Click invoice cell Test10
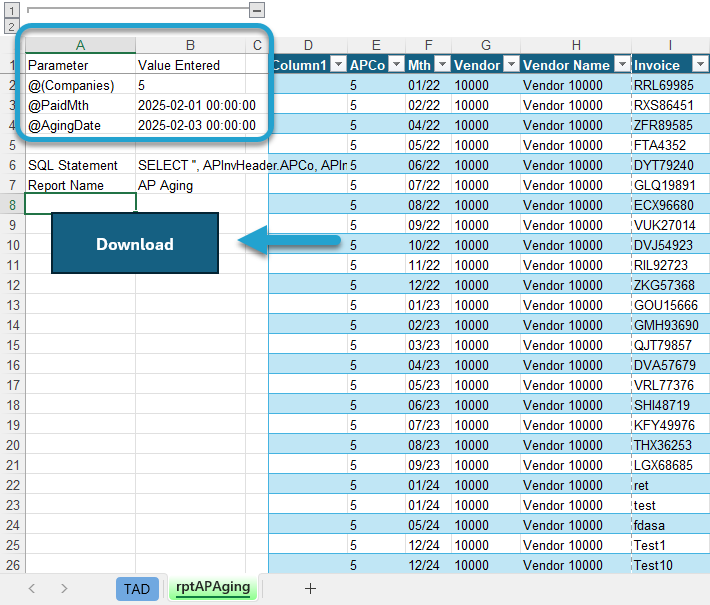 670,565
